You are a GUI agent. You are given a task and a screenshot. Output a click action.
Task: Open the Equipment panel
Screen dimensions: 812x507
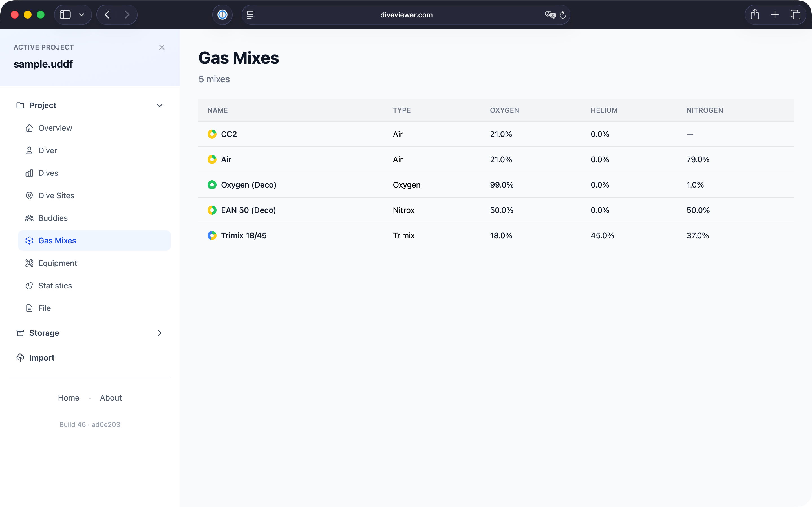tap(58, 263)
